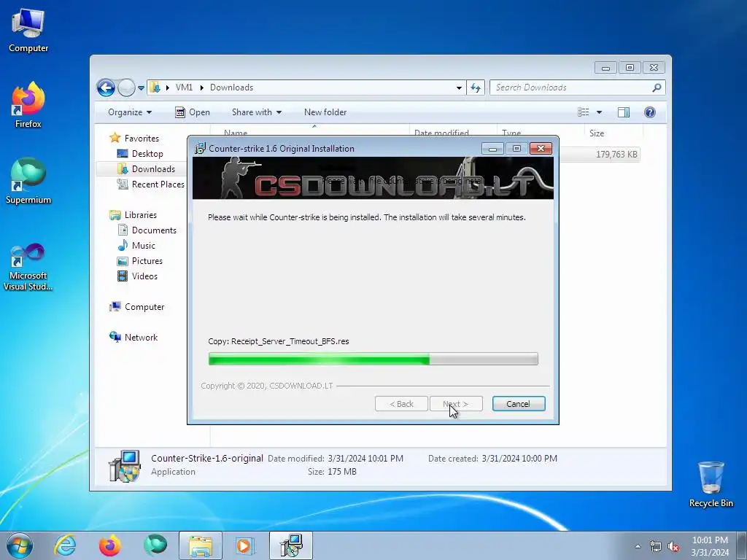Viewport: 747px width, 560px height.
Task: Cancel the Counter-strike installation
Action: [519, 404]
